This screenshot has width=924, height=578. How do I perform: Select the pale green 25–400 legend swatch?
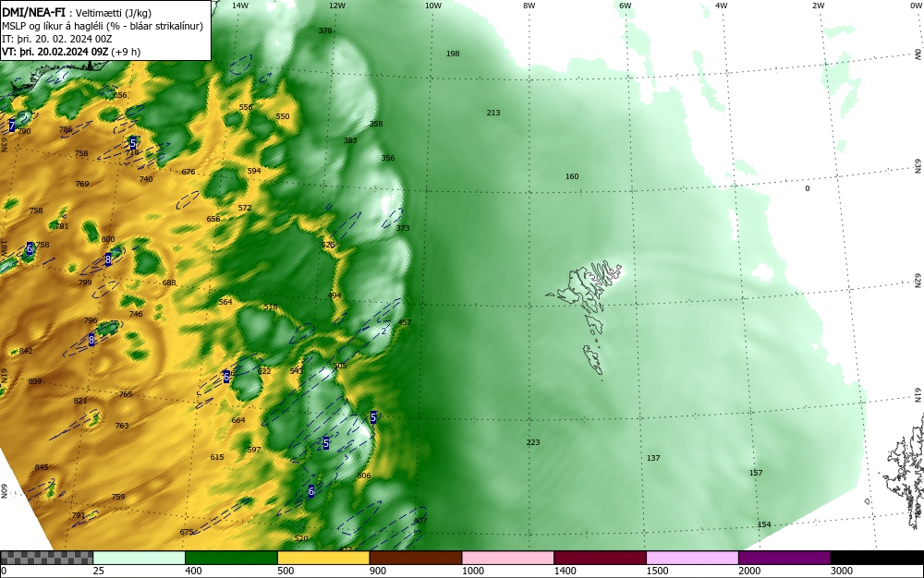coord(140,558)
